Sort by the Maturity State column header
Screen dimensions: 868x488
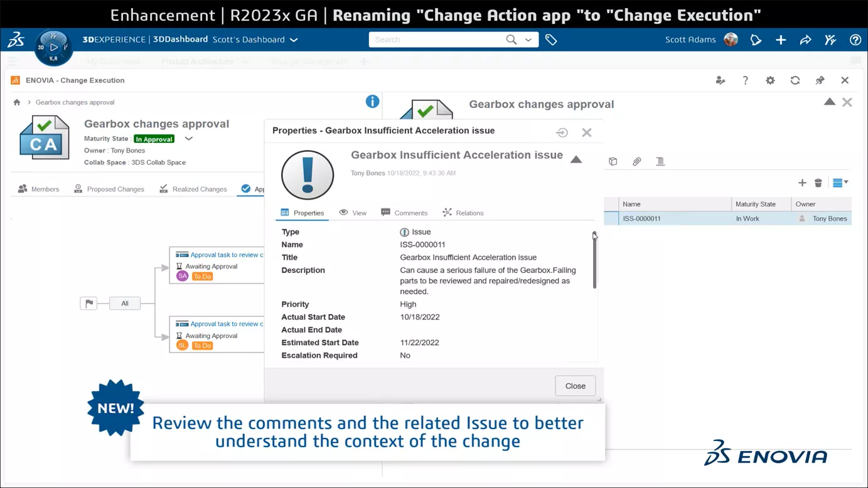[x=761, y=204]
